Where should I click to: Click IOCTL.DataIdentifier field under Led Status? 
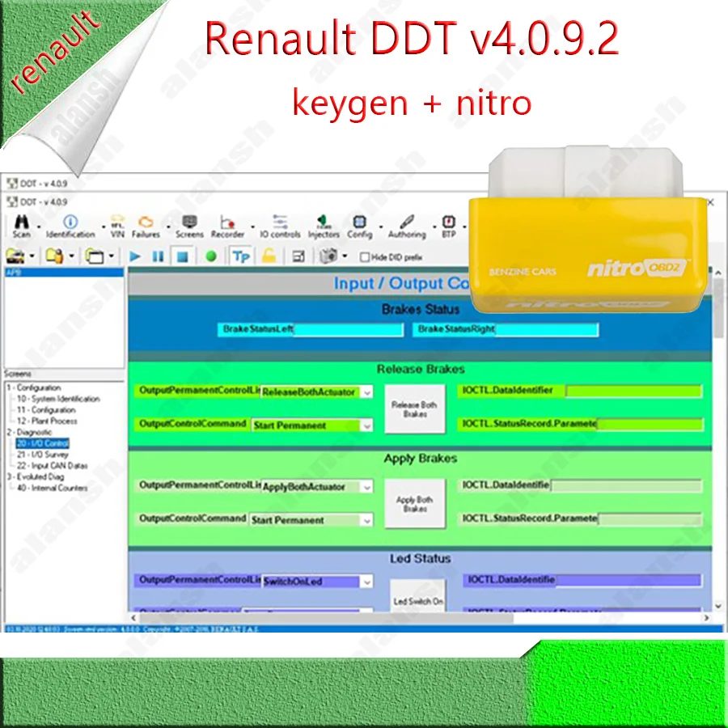[x=629, y=580]
